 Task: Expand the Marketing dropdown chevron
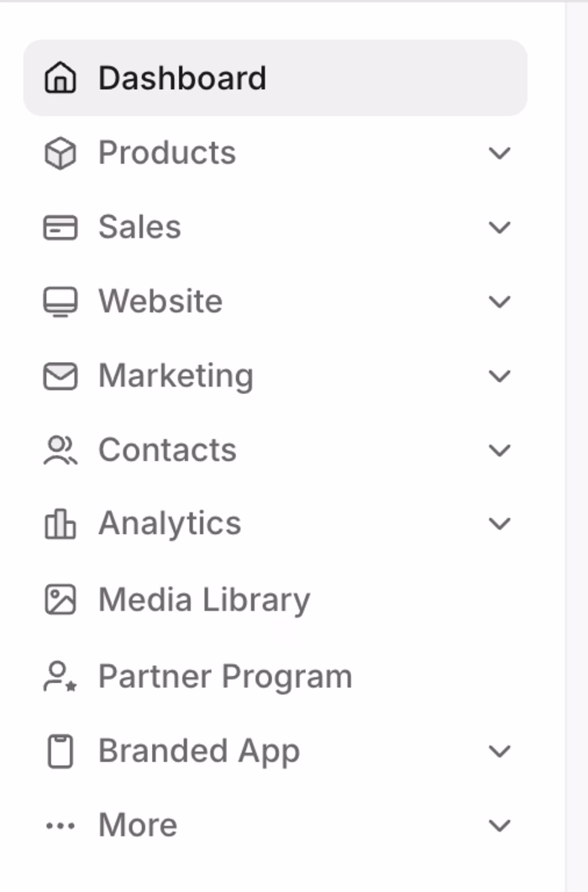[x=500, y=376]
